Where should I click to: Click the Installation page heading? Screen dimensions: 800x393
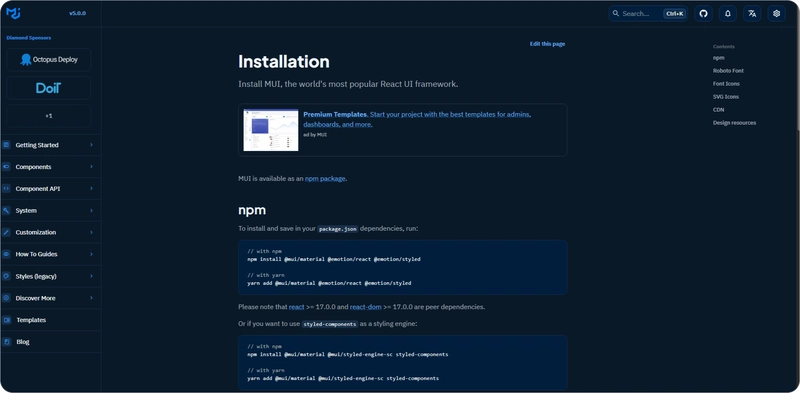pos(284,62)
